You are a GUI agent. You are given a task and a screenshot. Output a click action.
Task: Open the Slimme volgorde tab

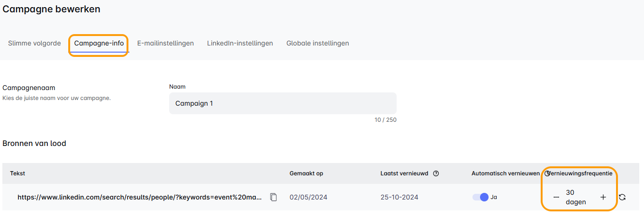34,43
